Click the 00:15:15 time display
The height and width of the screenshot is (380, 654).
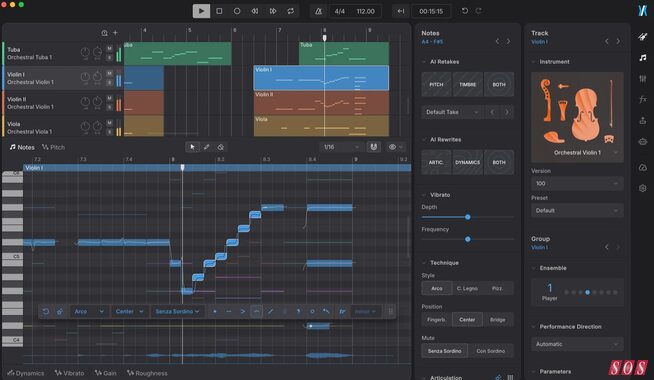(x=431, y=11)
